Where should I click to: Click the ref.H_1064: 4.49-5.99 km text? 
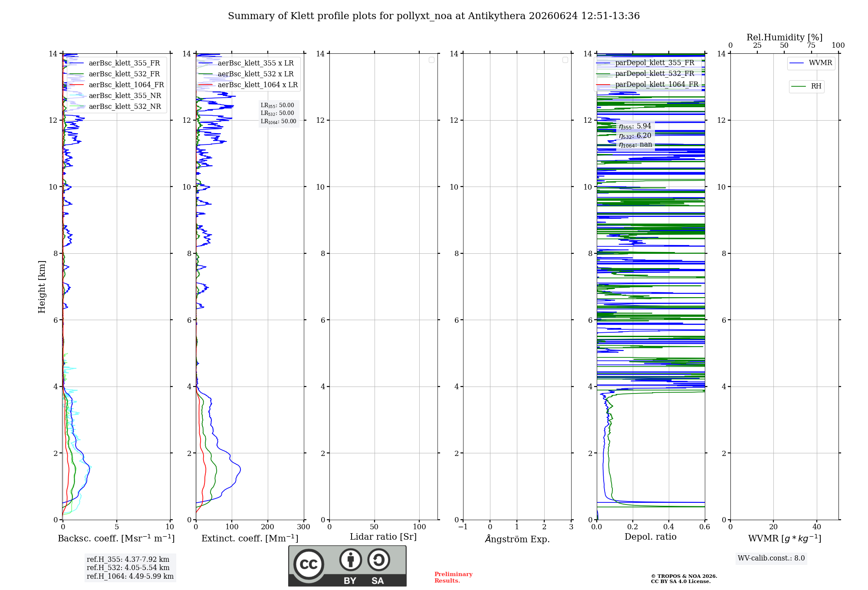click(x=130, y=577)
